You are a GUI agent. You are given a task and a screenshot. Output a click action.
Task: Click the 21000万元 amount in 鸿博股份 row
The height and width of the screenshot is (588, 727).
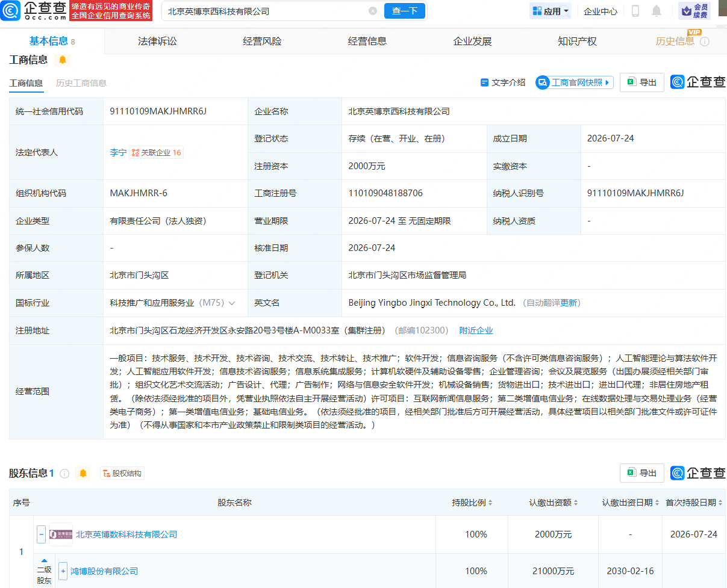coord(554,571)
